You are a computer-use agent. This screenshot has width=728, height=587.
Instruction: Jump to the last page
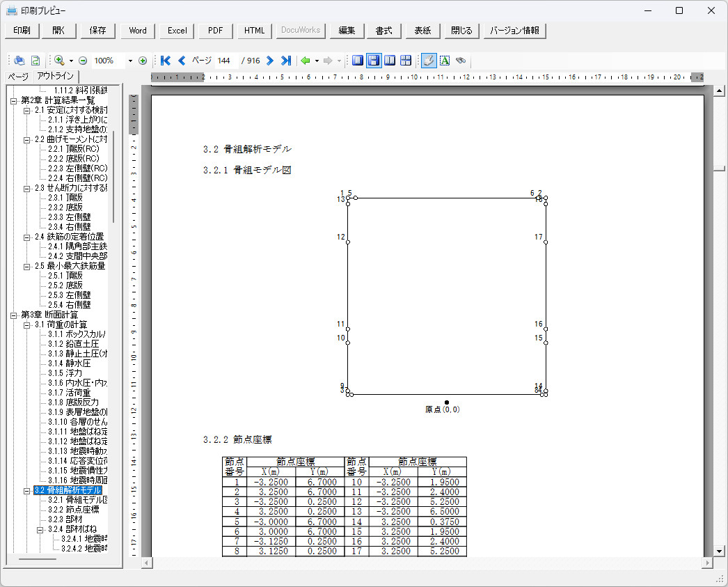[285, 61]
